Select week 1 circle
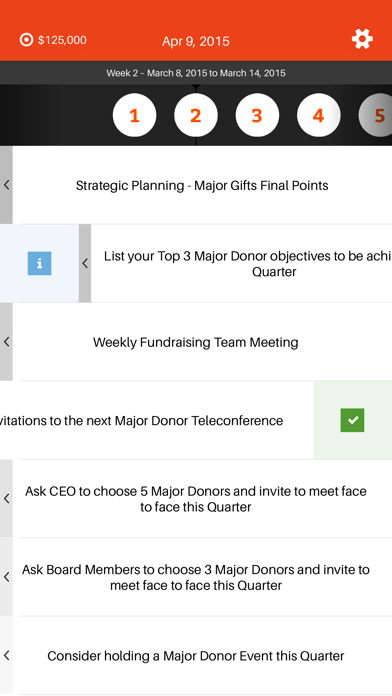The height and width of the screenshot is (696, 392). click(135, 115)
